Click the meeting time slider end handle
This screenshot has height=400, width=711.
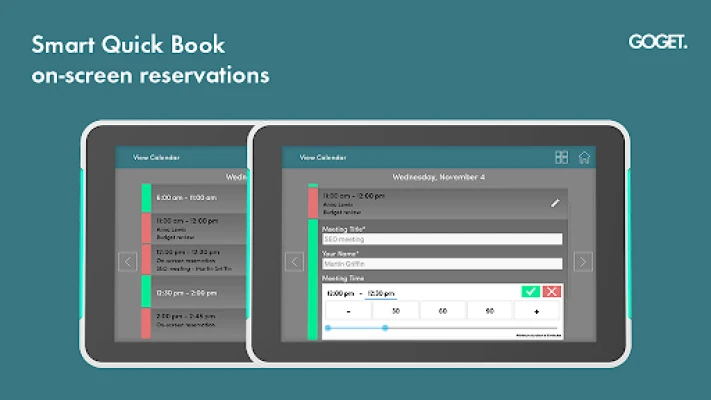385,328
